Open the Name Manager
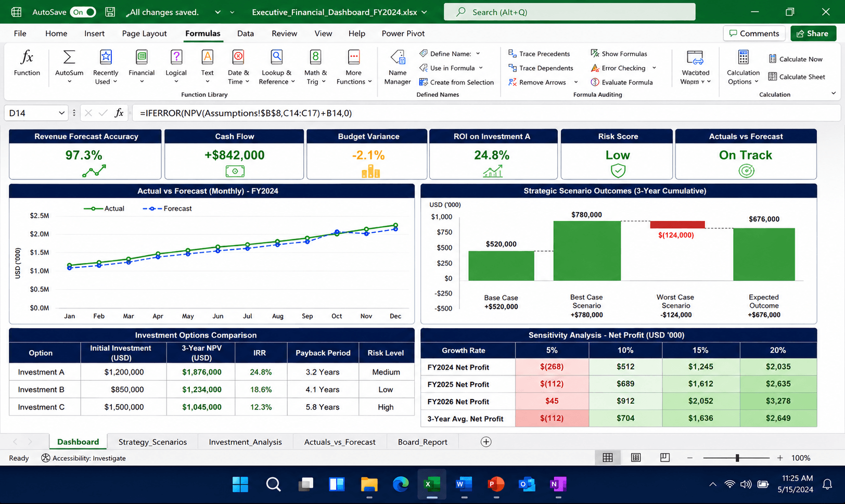The width and height of the screenshot is (845, 504). [x=398, y=67]
